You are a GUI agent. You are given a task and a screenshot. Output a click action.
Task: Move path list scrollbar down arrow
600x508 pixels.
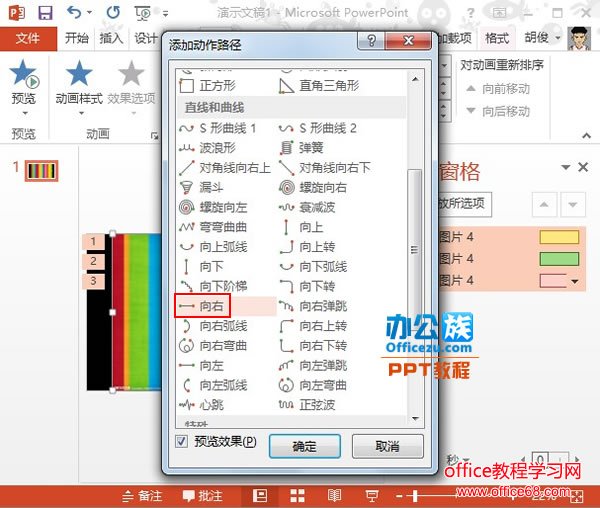(415, 418)
